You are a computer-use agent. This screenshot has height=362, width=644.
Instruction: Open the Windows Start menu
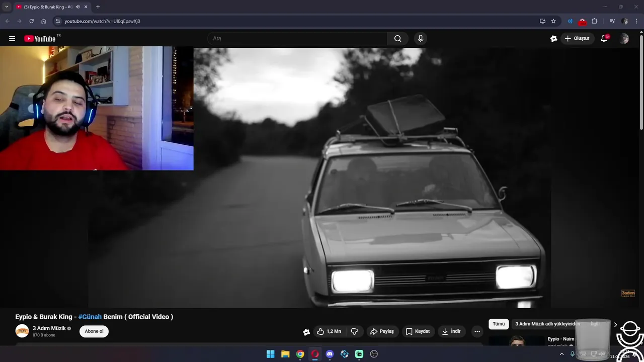(x=270, y=354)
